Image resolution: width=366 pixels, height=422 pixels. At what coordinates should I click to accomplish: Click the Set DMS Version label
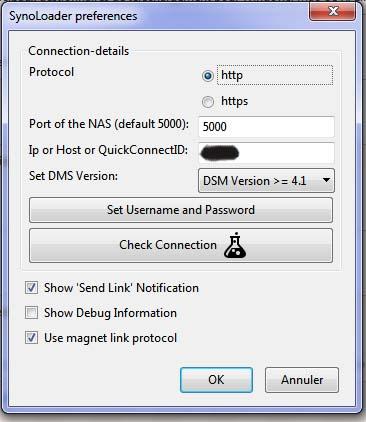tap(73, 176)
